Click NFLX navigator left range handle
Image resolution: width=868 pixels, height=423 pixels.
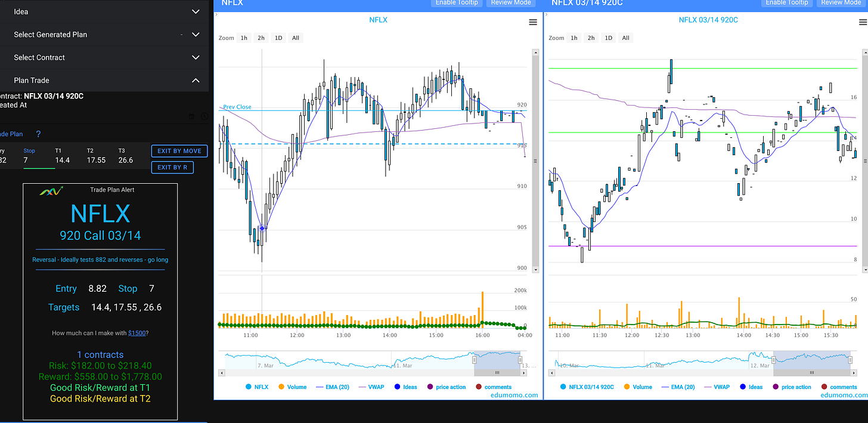475,360
